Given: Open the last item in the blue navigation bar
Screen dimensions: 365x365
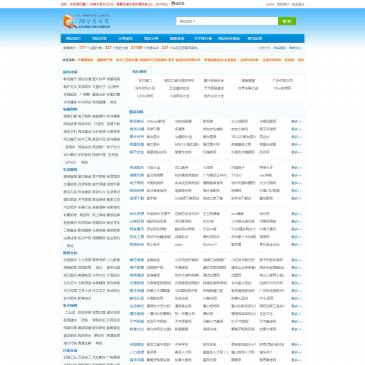Looking at the screenshot, I should 255,38.
